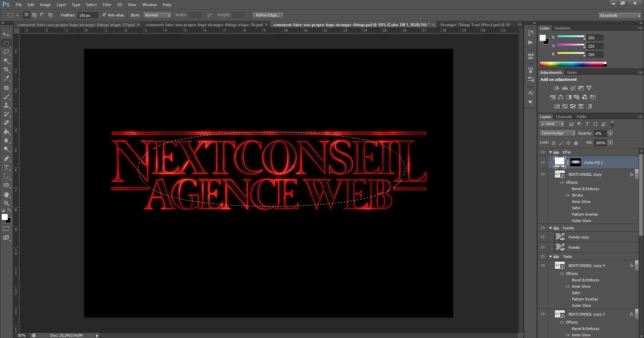Select the Magic Wand tool
Image resolution: width=644 pixels, height=338 pixels.
6,61
